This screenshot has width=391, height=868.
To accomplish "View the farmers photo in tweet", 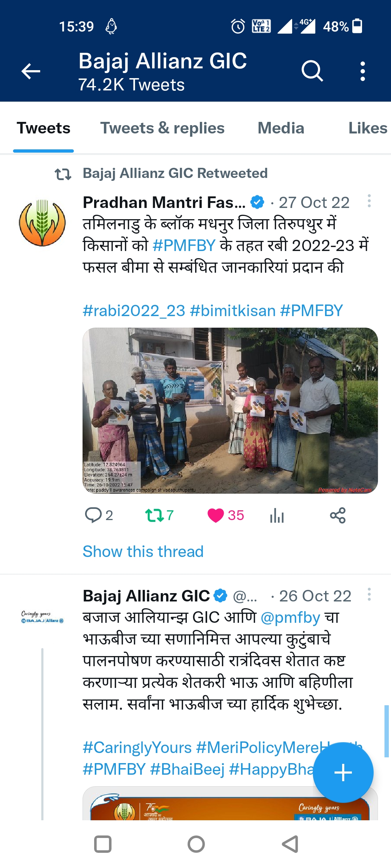I will coord(230,410).
